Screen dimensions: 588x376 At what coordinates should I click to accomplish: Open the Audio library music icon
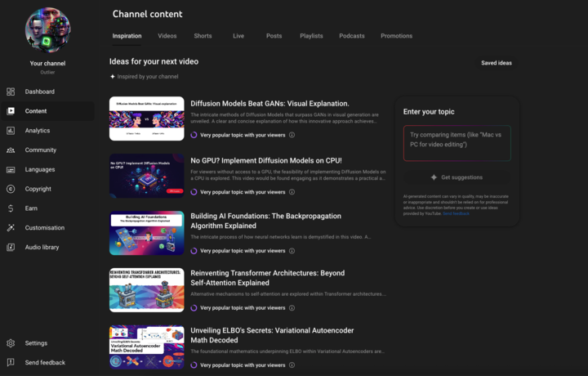tap(11, 248)
